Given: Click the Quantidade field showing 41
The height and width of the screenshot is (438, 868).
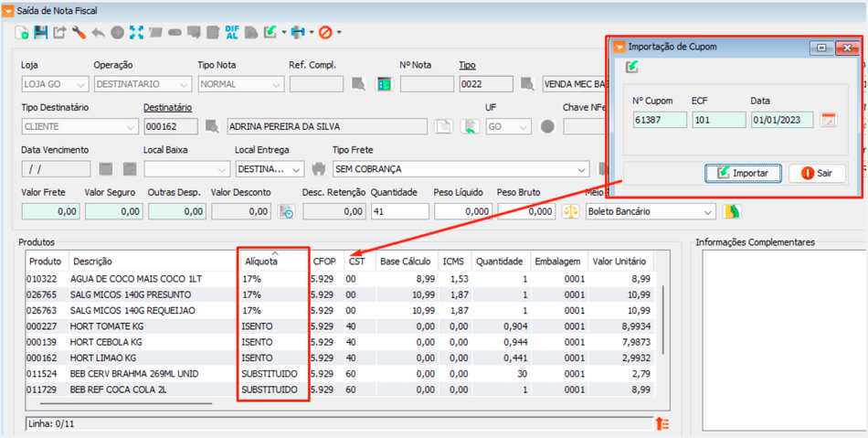Looking at the screenshot, I should pos(399,211).
